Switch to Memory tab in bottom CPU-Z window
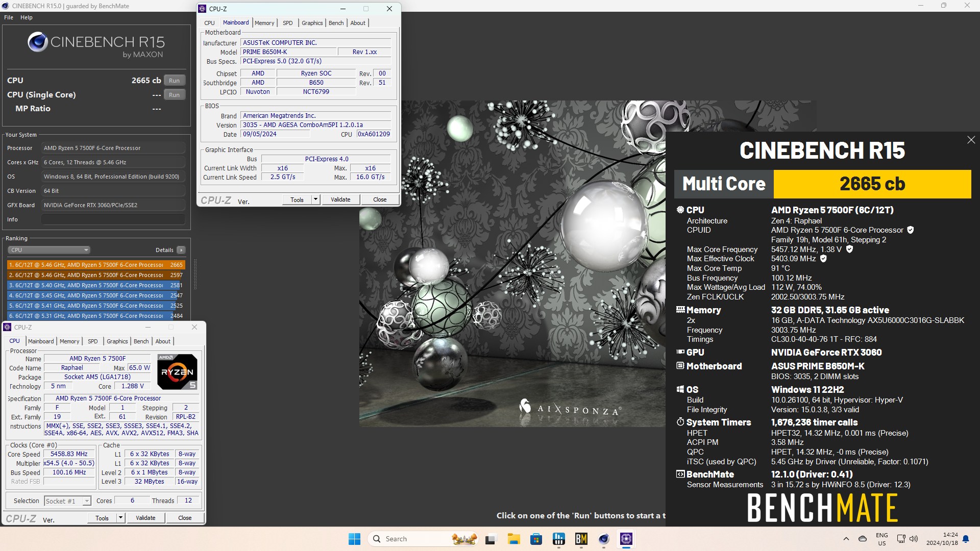The image size is (980, 551). (x=69, y=341)
